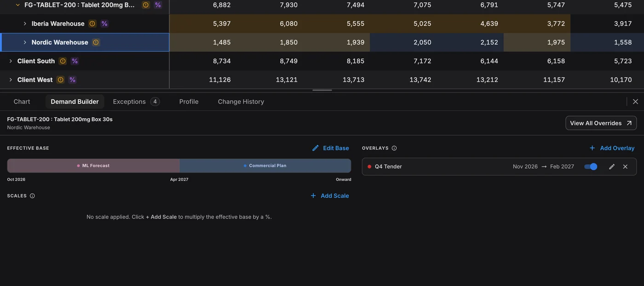644x286 pixels.
Task: Toggle the Q4 Tender overlay switch
Action: (x=591, y=166)
